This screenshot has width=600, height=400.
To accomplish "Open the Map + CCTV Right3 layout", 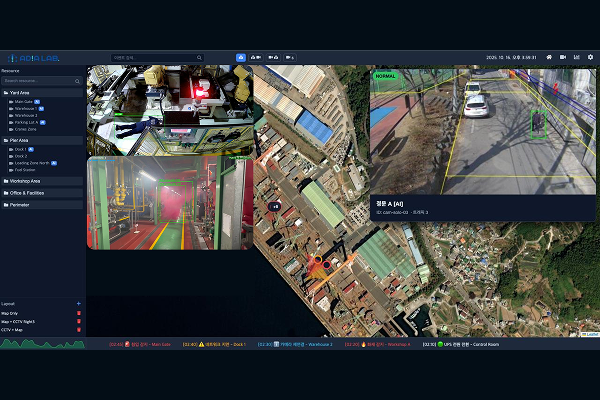I will point(18,321).
